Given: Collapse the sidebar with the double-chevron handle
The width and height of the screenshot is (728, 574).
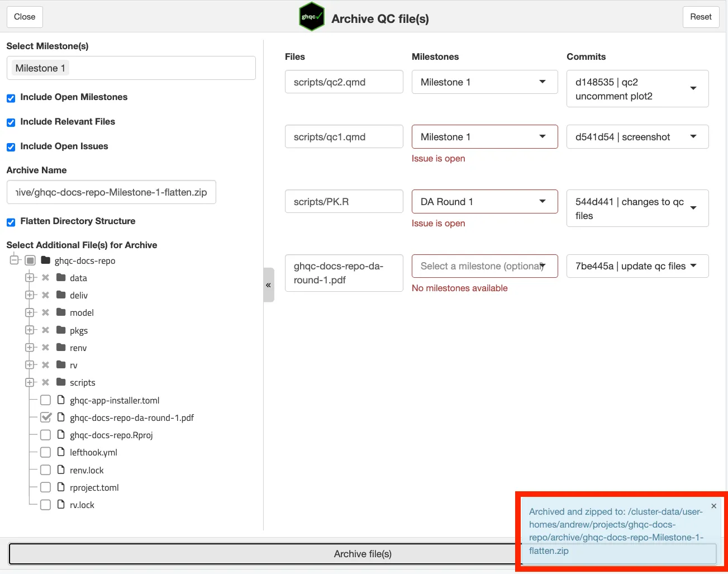Looking at the screenshot, I should (x=269, y=285).
